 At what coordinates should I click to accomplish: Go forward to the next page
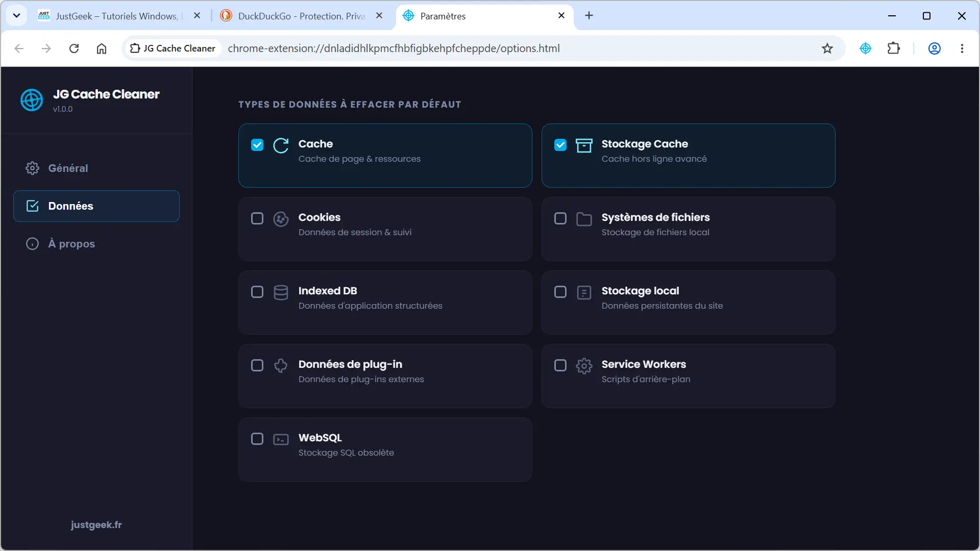pyautogui.click(x=46, y=48)
